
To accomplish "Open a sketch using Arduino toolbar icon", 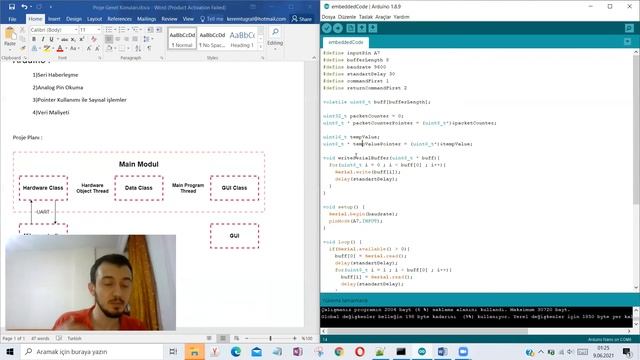I will pos(362,28).
